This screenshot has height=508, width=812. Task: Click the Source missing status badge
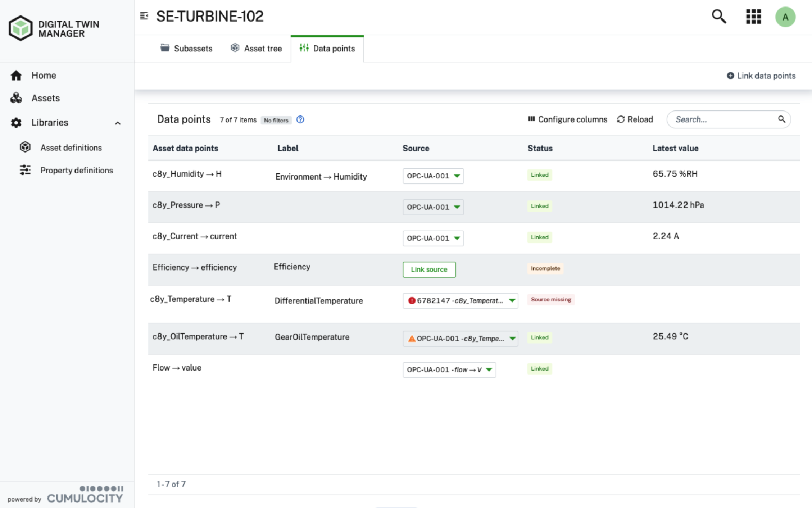tap(551, 300)
